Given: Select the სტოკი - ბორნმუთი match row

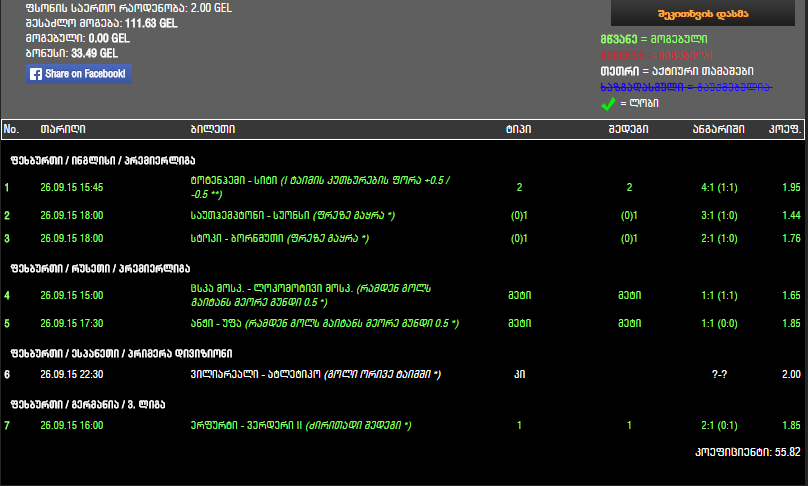Looking at the screenshot, I should pos(402,239).
